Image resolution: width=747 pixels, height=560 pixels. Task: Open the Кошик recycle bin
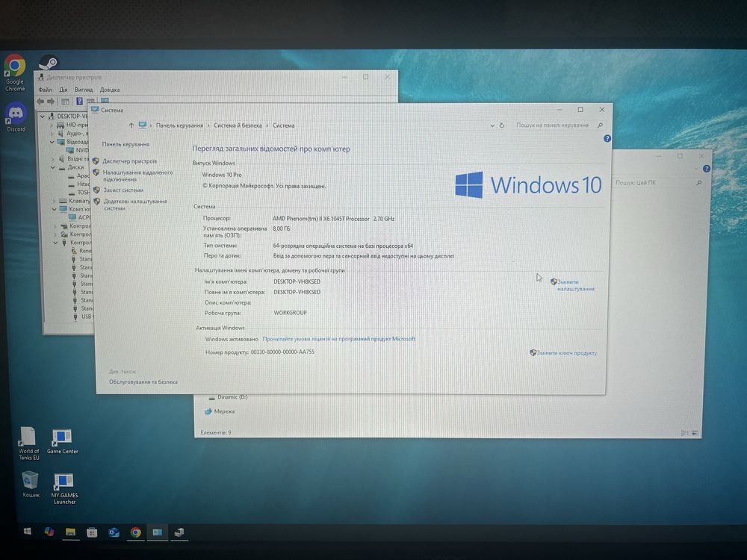31,484
